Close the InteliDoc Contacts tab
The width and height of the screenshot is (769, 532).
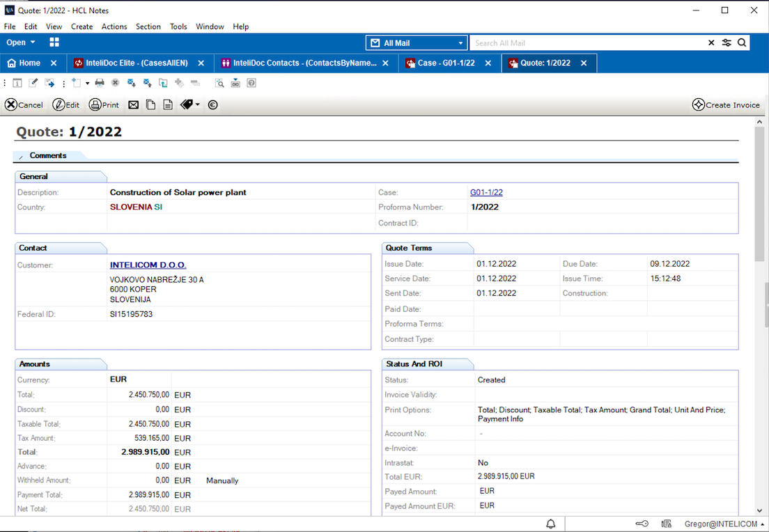click(385, 63)
